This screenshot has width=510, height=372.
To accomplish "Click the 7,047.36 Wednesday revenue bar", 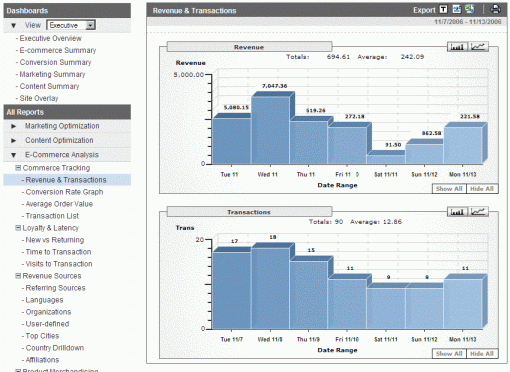I will coord(270,130).
